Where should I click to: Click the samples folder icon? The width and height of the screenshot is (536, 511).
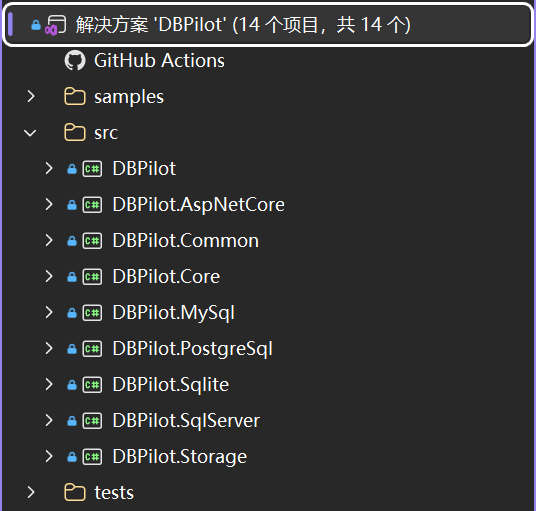(x=75, y=96)
